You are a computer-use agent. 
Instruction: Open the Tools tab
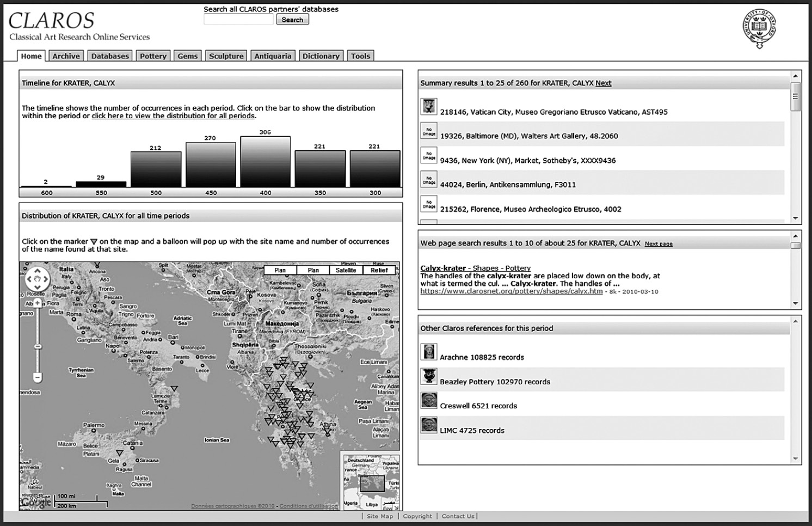point(360,56)
